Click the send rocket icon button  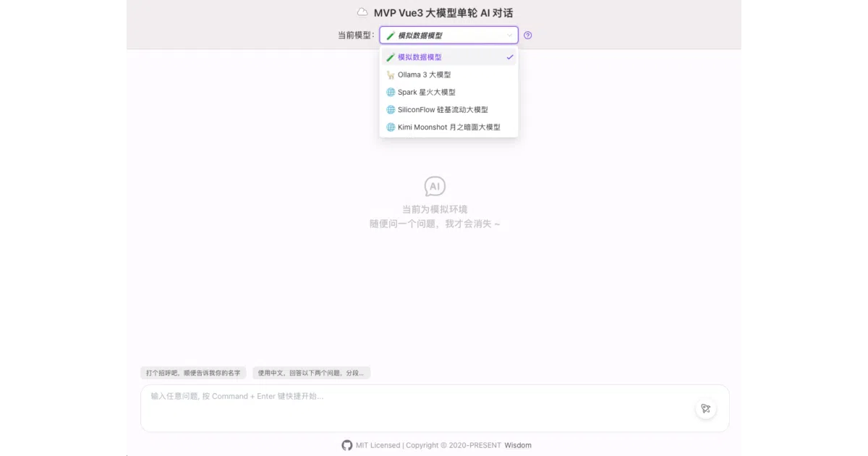pyautogui.click(x=706, y=408)
